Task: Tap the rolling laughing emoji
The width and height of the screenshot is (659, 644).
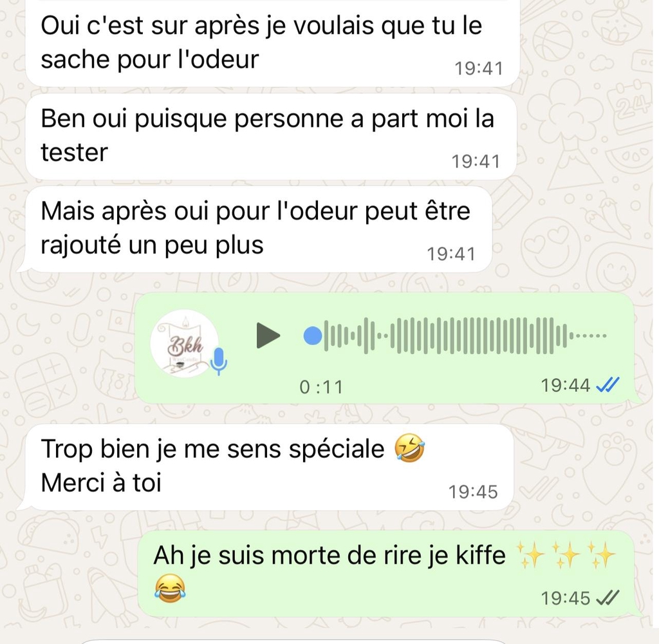Action: point(410,448)
